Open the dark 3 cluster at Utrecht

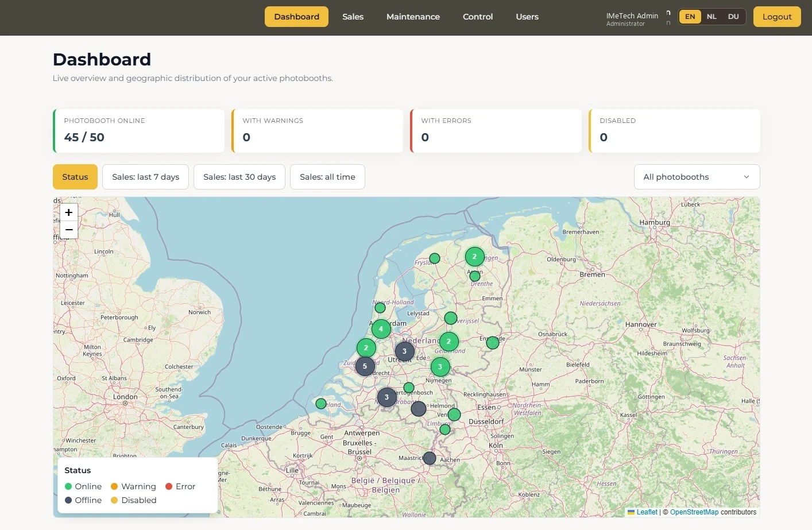(x=404, y=351)
